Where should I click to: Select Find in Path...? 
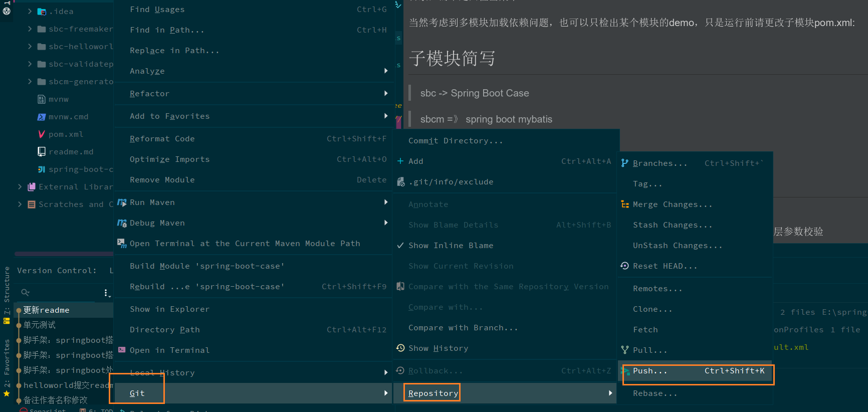(x=253, y=30)
